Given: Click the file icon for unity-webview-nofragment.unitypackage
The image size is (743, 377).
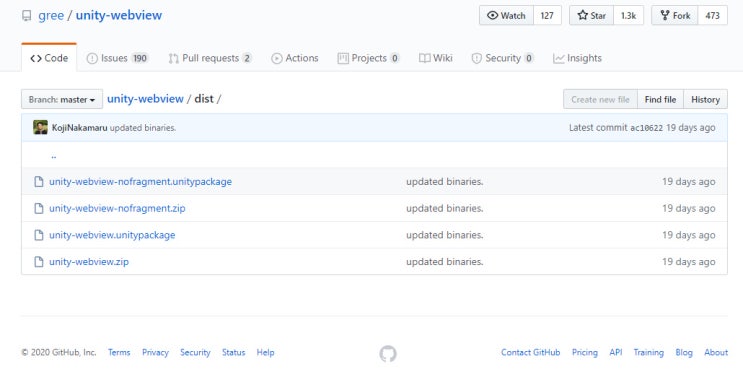Looking at the screenshot, I should pyautogui.click(x=39, y=182).
